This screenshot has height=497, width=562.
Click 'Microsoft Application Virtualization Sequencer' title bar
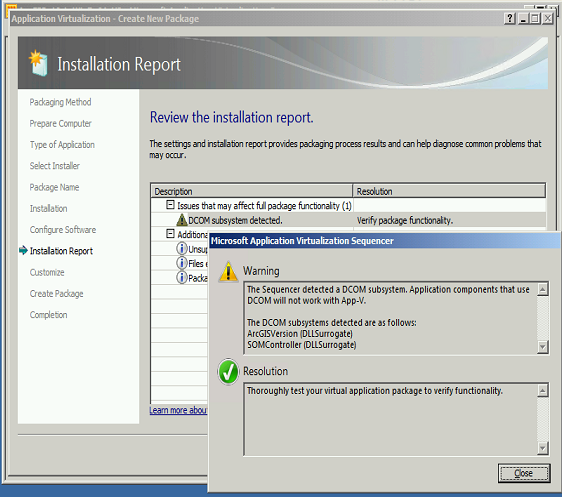(x=384, y=241)
